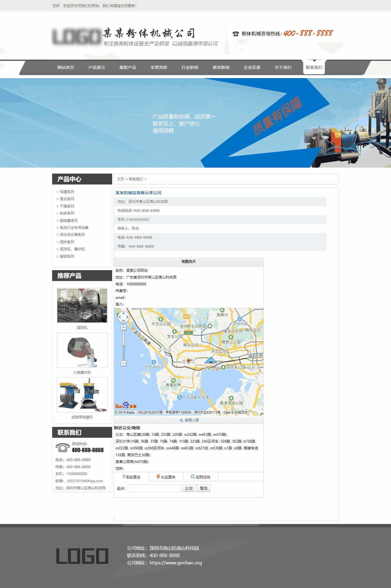Select the 到这里去 tab

131,477
